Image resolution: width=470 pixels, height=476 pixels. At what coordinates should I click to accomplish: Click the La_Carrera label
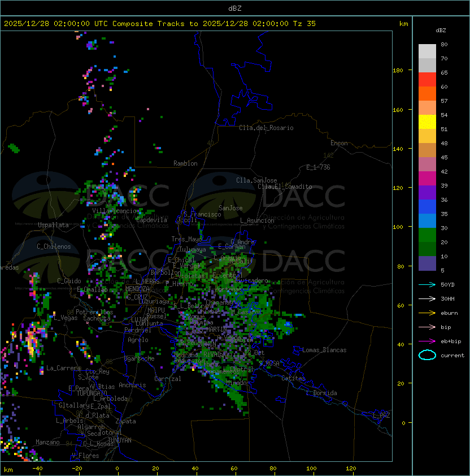pos(63,368)
